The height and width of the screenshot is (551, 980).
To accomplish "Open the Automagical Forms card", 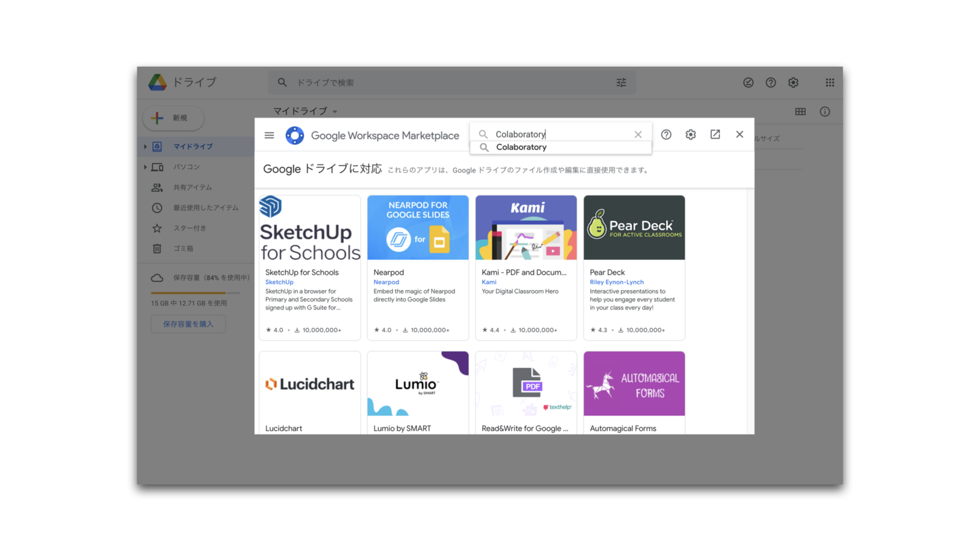I will click(634, 393).
